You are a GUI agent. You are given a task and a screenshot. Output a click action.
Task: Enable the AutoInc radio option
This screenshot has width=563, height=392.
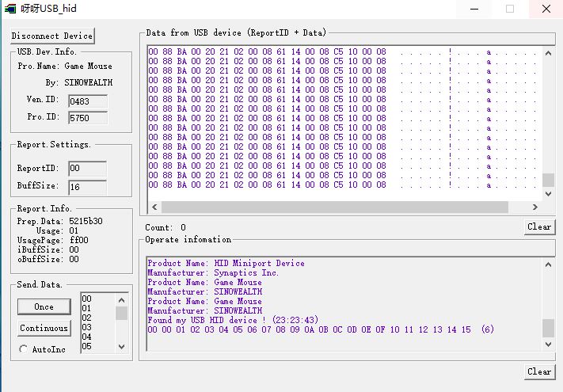coord(24,349)
